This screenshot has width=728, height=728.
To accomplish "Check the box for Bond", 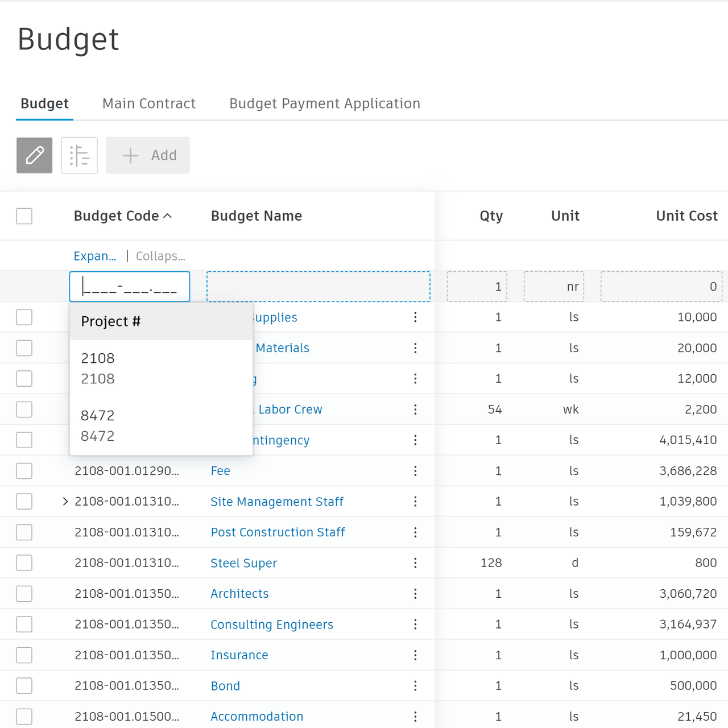I will [24, 686].
